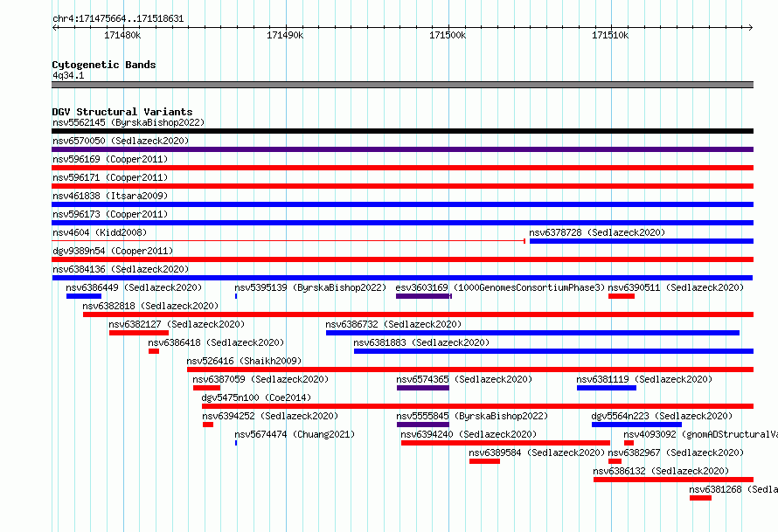This screenshot has width=778, height=532.
Task: Click the nsv4604 (Kidd2008) label
Action: (x=100, y=232)
